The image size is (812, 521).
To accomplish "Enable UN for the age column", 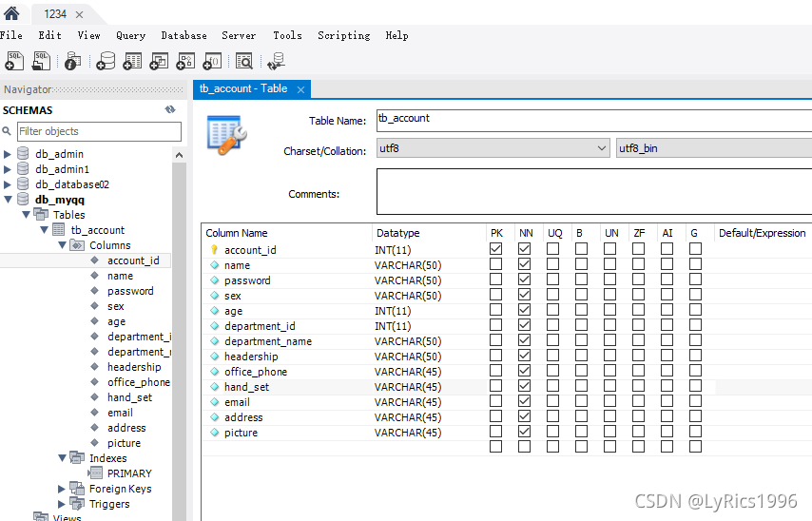I will [609, 310].
